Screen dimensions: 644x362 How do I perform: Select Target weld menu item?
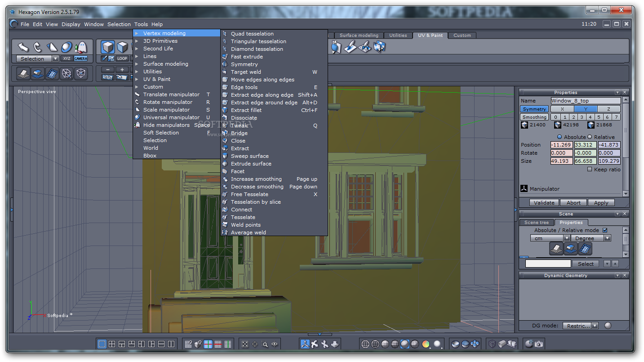pos(246,72)
